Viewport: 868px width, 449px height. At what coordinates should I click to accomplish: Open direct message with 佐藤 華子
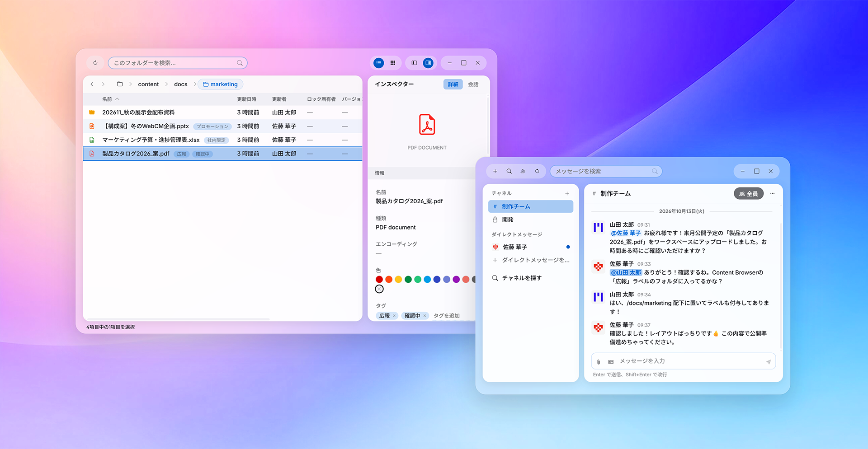pos(531,247)
